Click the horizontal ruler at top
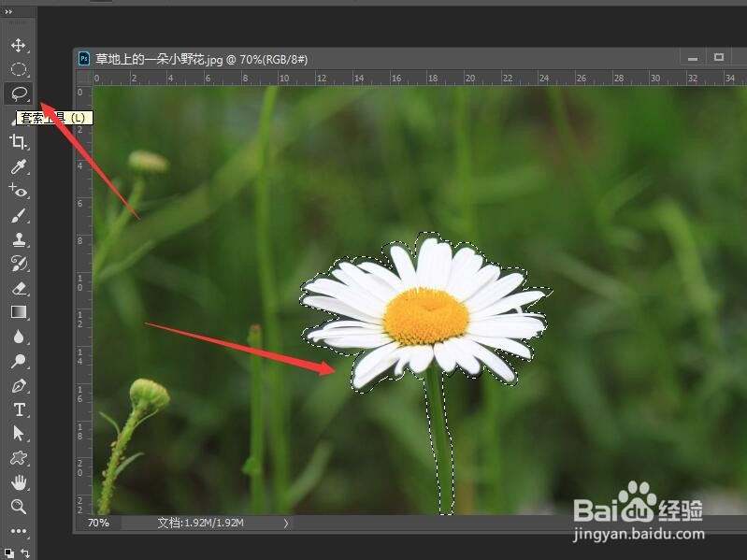 click(x=419, y=79)
